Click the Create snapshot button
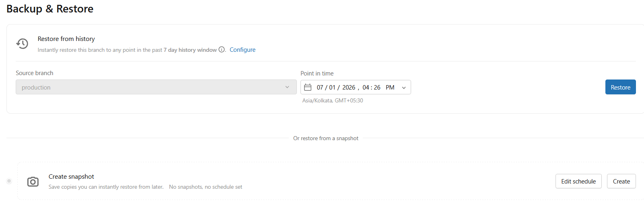 [x=621, y=181]
